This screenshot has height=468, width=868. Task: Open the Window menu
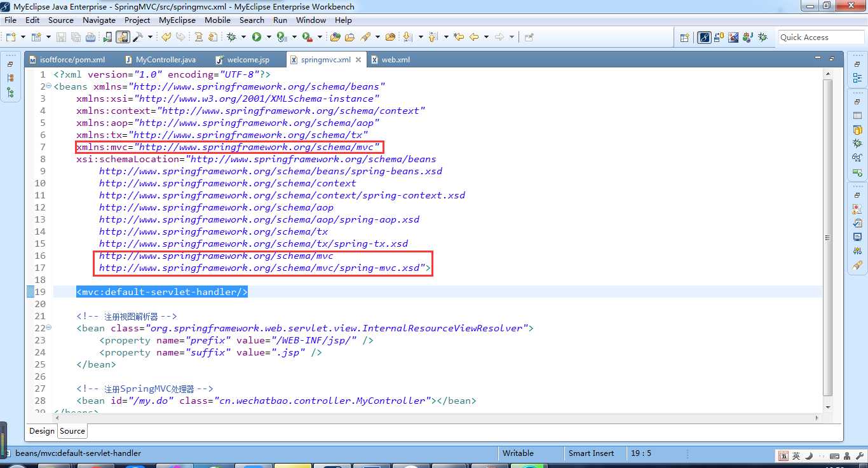click(311, 20)
